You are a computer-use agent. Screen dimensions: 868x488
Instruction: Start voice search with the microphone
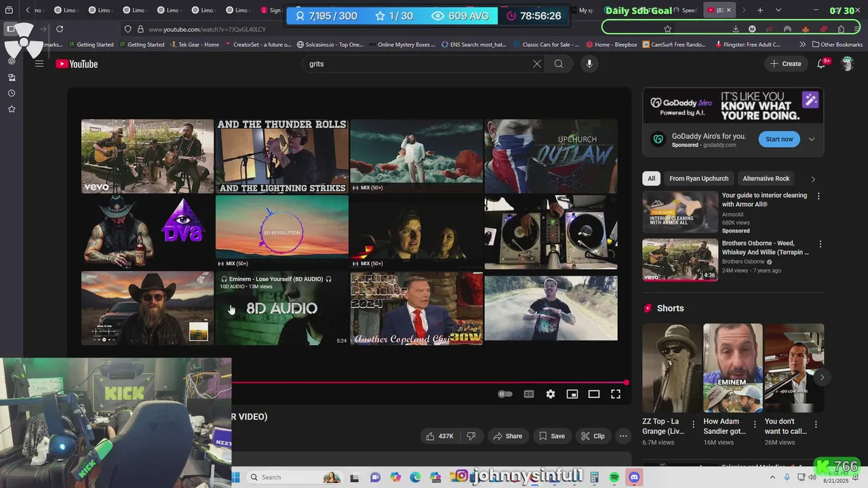tap(589, 64)
